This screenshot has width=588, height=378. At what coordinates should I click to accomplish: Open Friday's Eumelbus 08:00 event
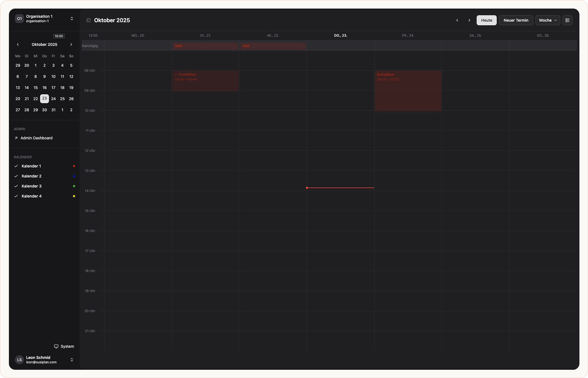click(408, 91)
